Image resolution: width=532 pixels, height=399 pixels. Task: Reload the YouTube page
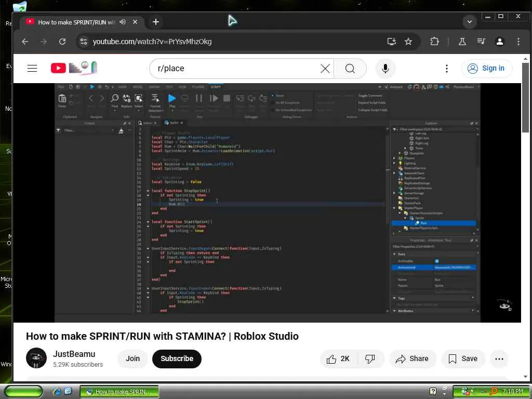tap(62, 42)
